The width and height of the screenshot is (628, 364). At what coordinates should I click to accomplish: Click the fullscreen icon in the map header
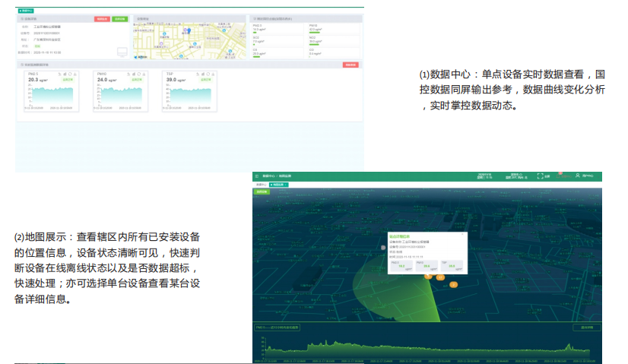[540, 176]
